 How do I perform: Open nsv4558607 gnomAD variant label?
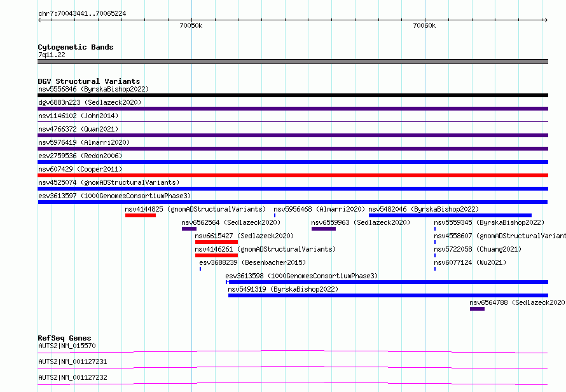[500, 236]
